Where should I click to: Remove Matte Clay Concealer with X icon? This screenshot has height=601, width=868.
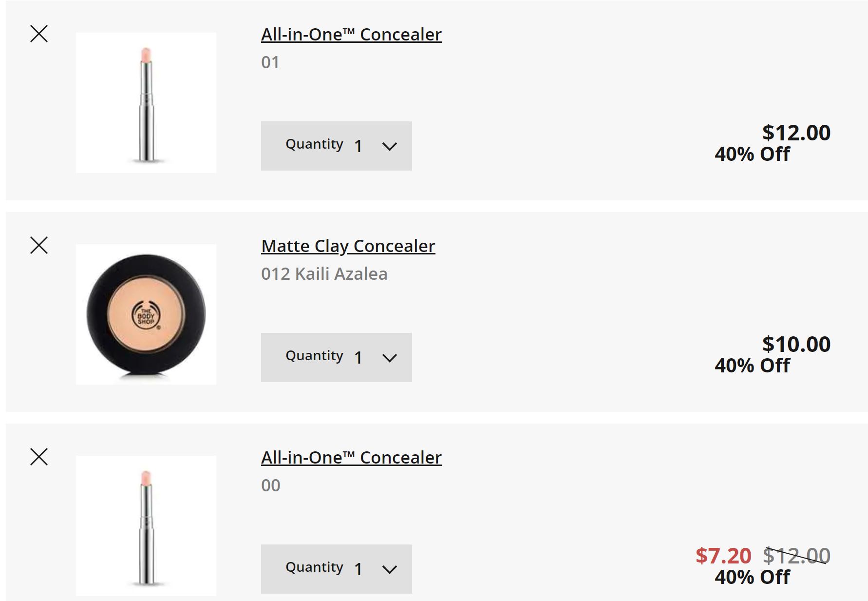pyautogui.click(x=39, y=245)
